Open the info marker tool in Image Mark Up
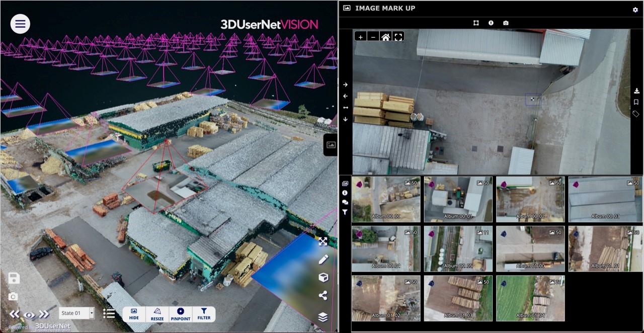 click(491, 23)
